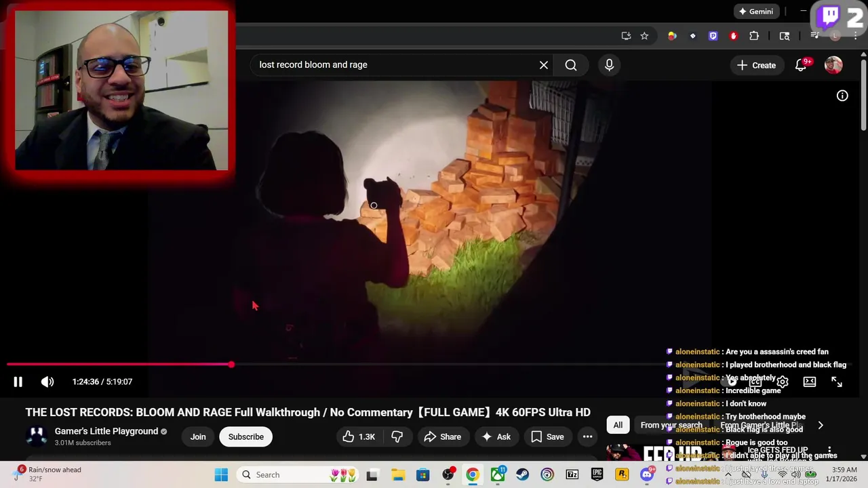Open Windows Start menu
This screenshot has width=868, height=488.
click(x=221, y=474)
